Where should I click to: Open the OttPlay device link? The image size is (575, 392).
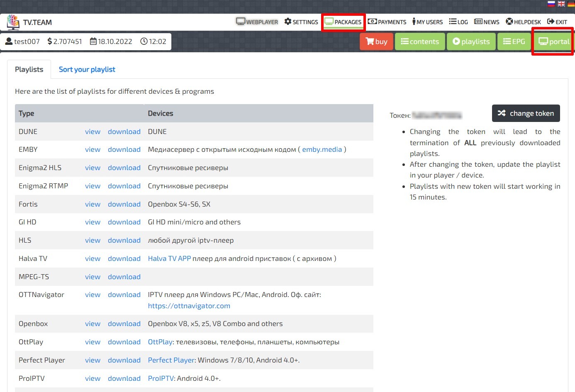pos(160,342)
